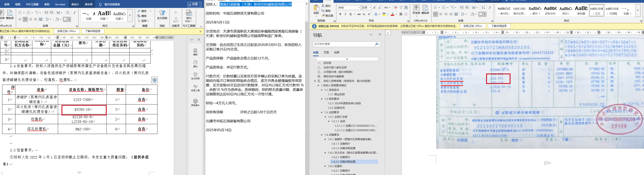Click decrease indent icon in left Word window
Screen dimensions: 644x175
(46, 12)
